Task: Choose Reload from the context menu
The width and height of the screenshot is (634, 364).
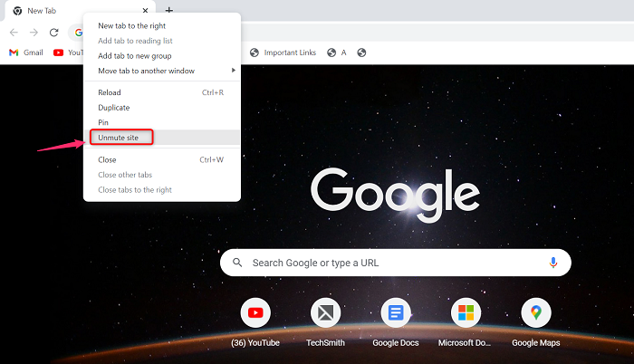Action: click(x=162, y=92)
